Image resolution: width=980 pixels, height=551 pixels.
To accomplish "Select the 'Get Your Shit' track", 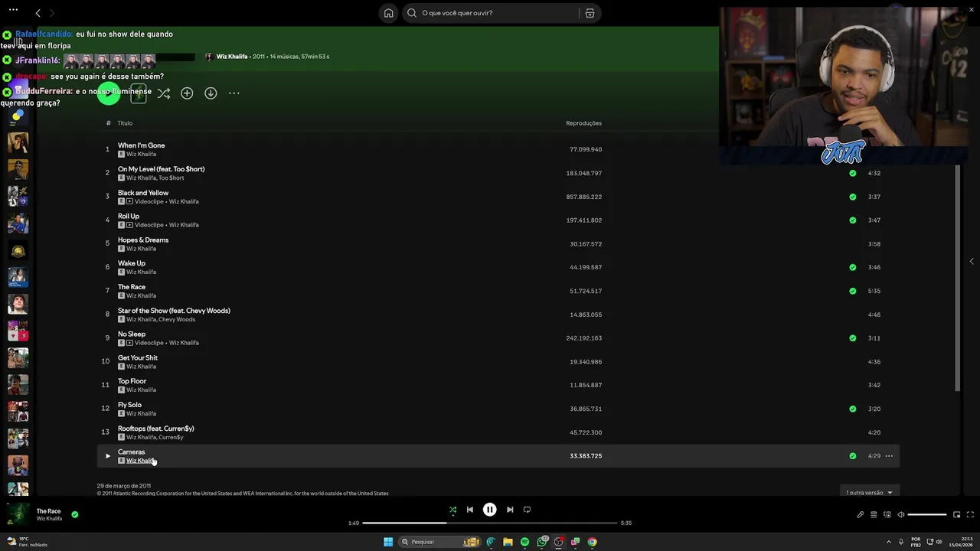I will click(x=138, y=358).
